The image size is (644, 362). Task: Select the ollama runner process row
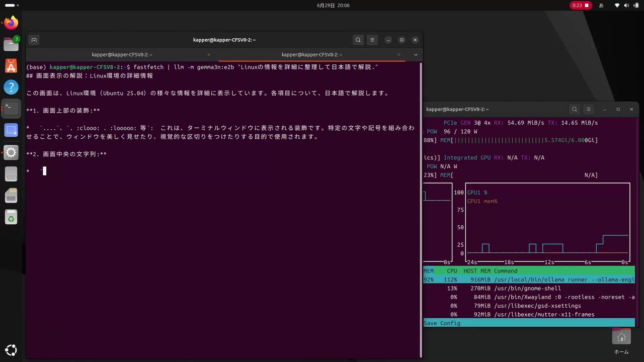(x=528, y=280)
